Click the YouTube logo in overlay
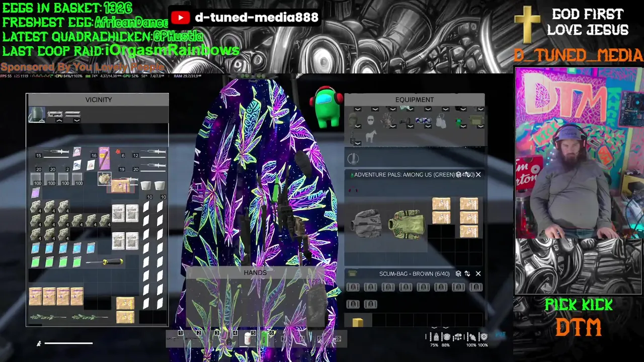 tap(180, 18)
